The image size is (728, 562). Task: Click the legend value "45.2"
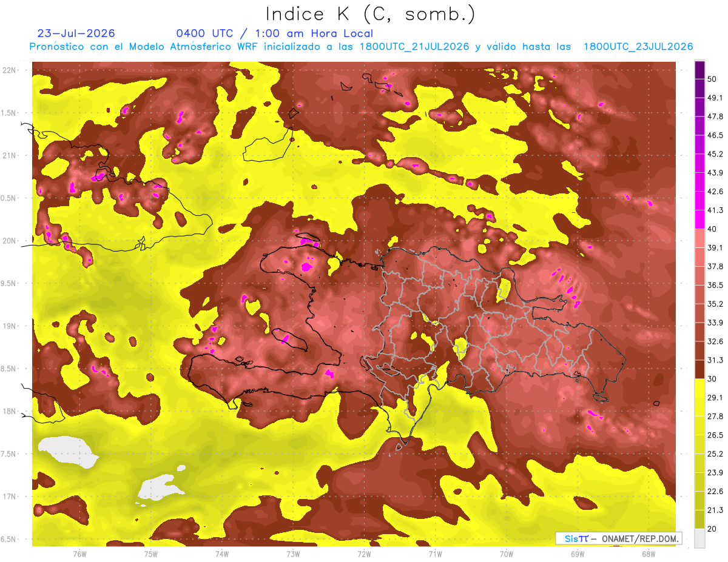715,154
